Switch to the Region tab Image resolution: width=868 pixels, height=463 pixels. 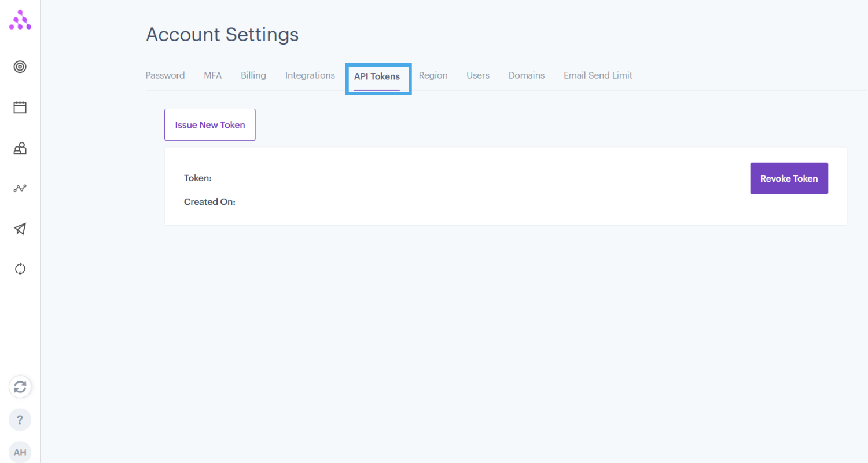(x=433, y=76)
